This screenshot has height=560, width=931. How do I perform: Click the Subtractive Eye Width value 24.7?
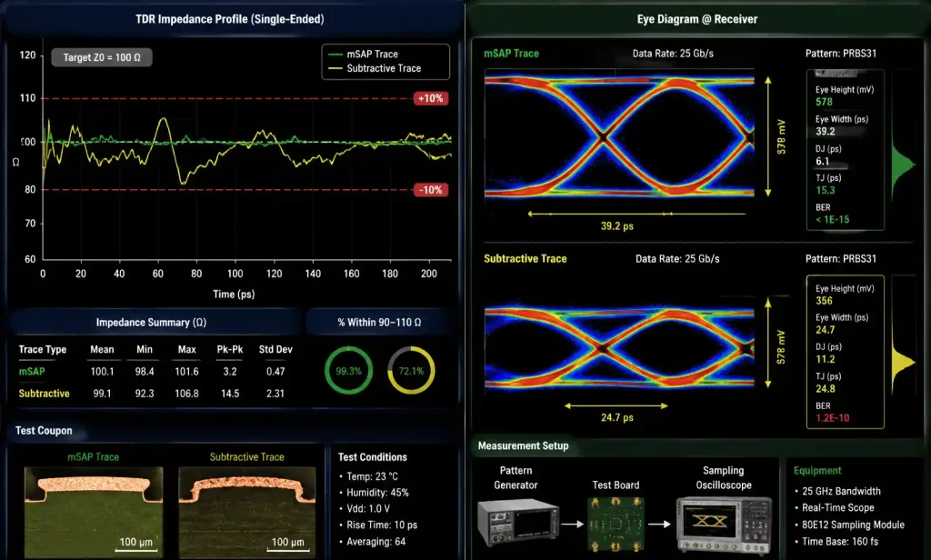tap(825, 330)
